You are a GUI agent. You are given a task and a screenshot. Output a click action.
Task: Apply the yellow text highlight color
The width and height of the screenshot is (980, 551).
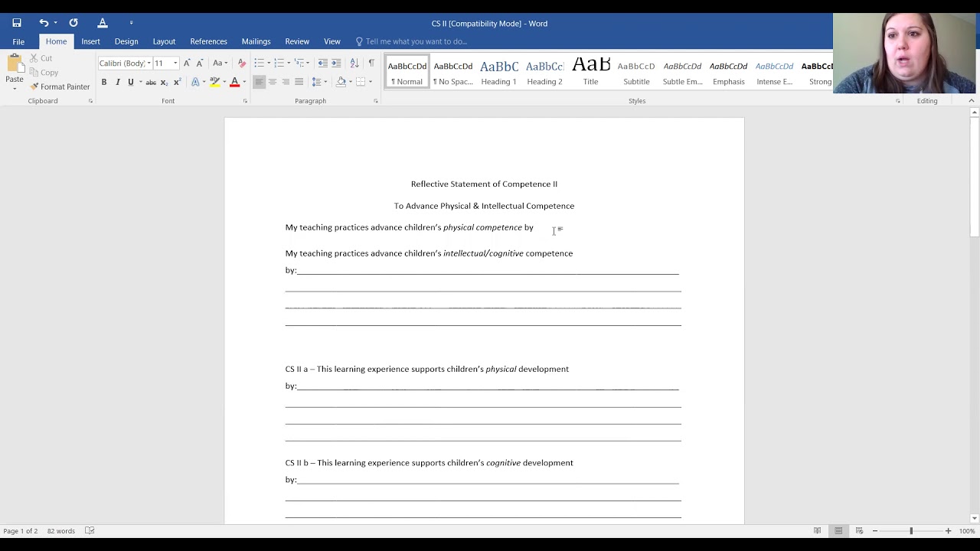coord(214,82)
